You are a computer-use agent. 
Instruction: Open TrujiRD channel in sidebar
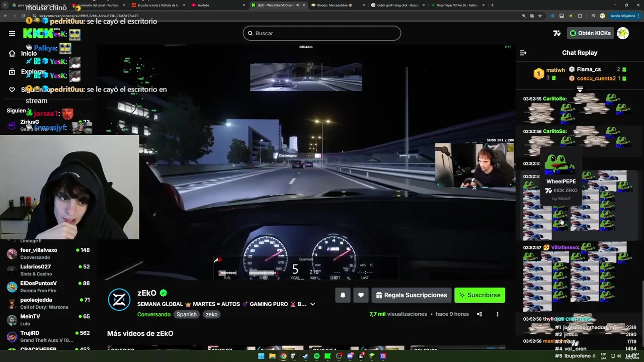(48, 336)
